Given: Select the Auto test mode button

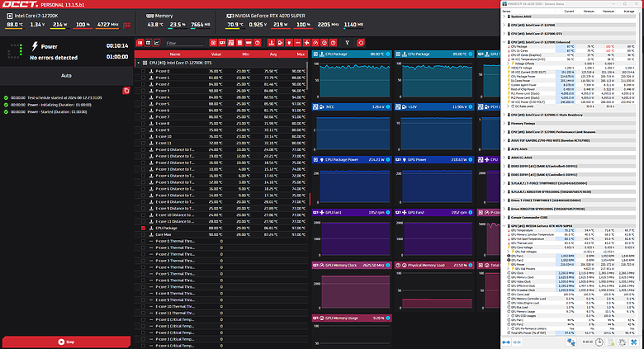Looking at the screenshot, I should coord(65,74).
